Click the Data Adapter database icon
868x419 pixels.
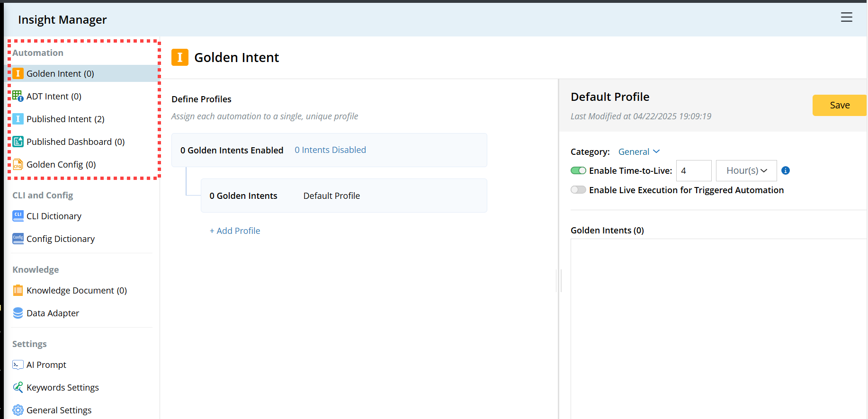click(x=18, y=313)
